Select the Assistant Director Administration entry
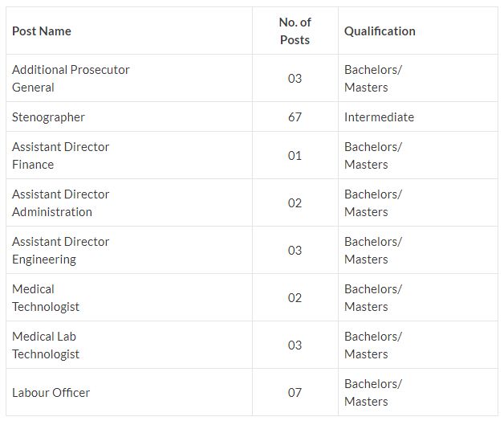Image resolution: width=504 pixels, height=421 pixels. (60, 203)
